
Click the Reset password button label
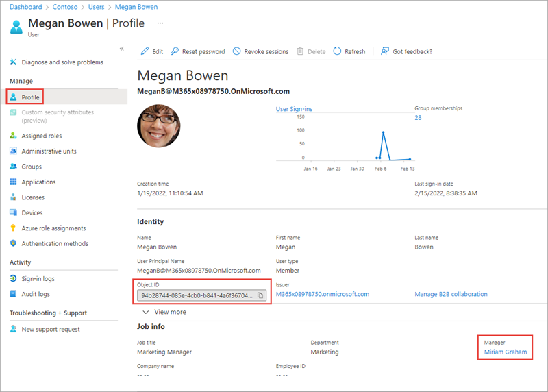click(203, 52)
